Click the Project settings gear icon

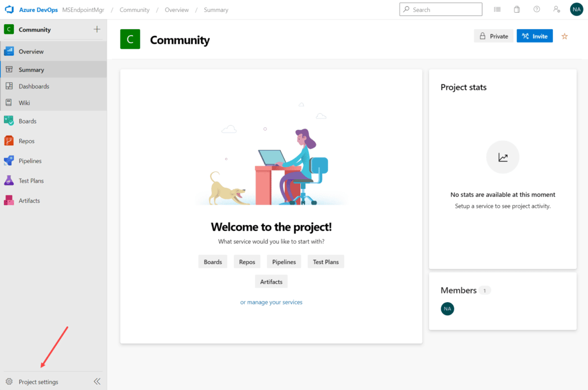pos(9,382)
